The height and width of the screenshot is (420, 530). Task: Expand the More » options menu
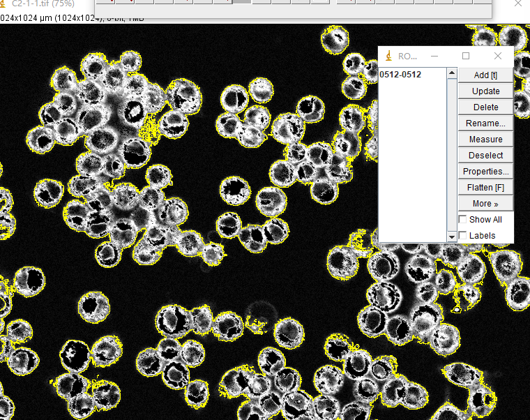coord(485,204)
